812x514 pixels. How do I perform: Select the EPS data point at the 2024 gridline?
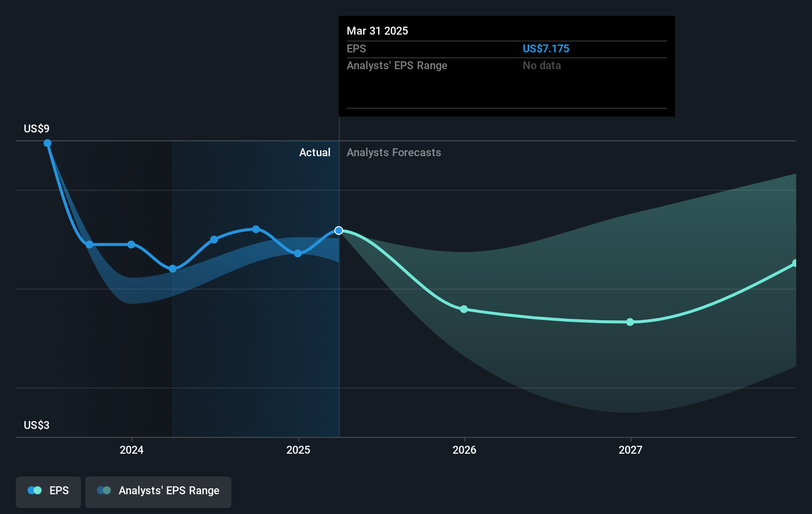131,245
